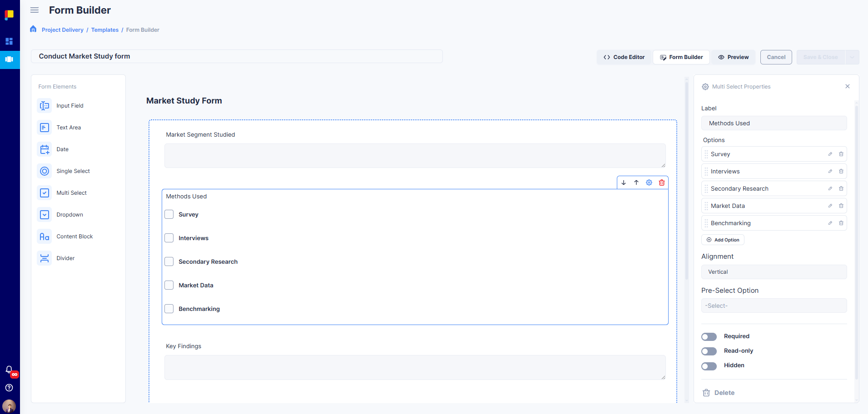Turn on the Hidden toggle
868x414 pixels.
point(709,366)
